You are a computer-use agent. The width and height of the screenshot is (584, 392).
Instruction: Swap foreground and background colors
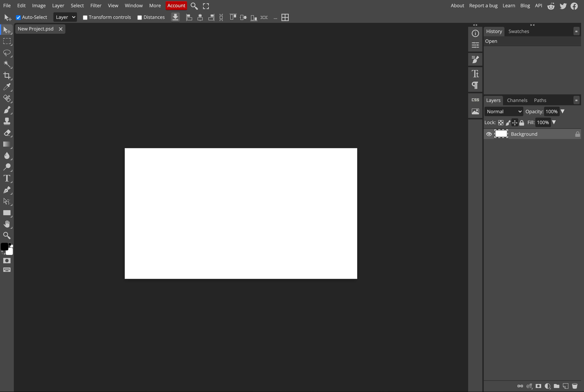pos(3,253)
